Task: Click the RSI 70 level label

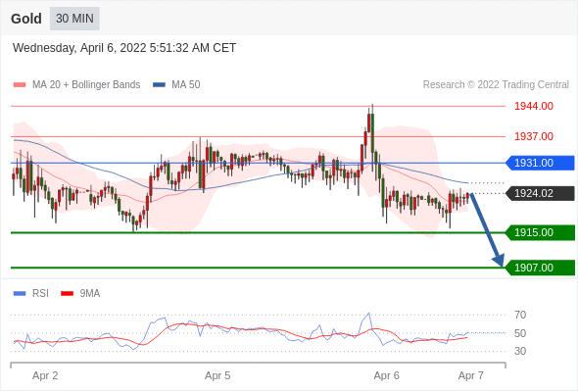Action: pyautogui.click(x=520, y=315)
